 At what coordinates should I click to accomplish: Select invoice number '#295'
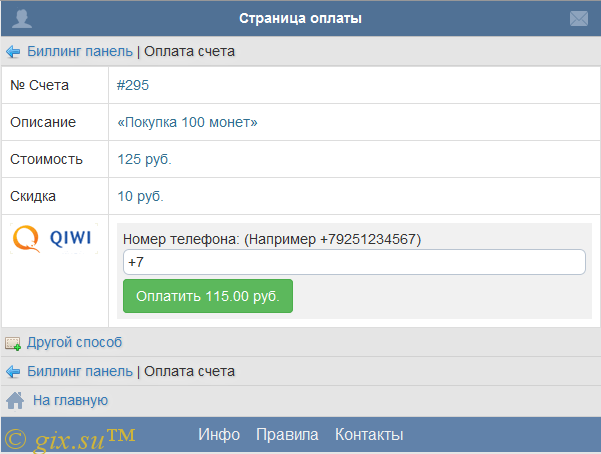pos(133,85)
